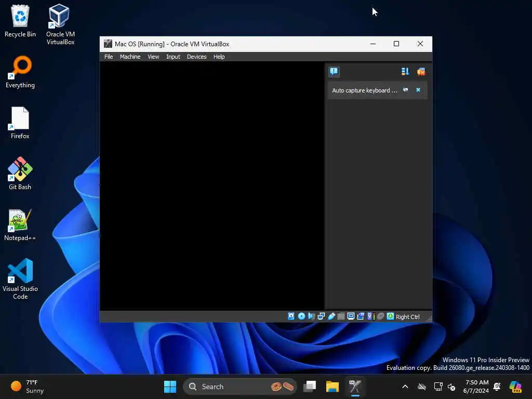Open the File menu in VirtualBox

(109, 57)
